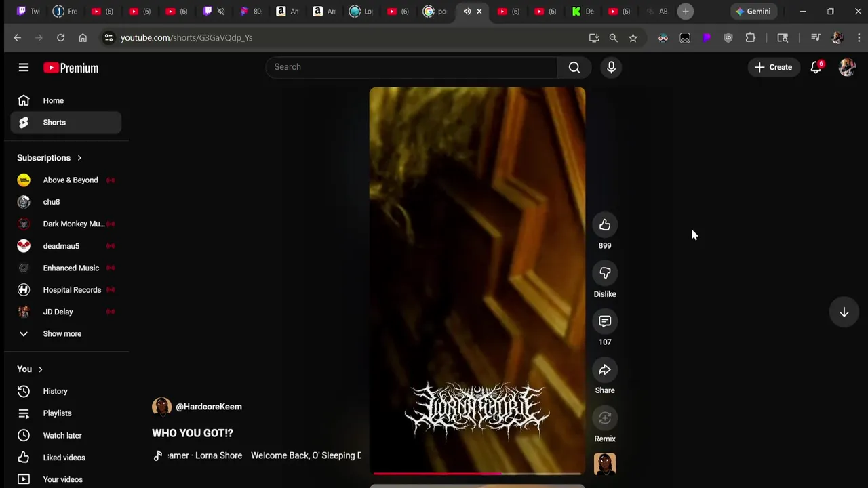The image size is (868, 488).
Task: View site information icon in address bar
Action: click(x=108, y=38)
